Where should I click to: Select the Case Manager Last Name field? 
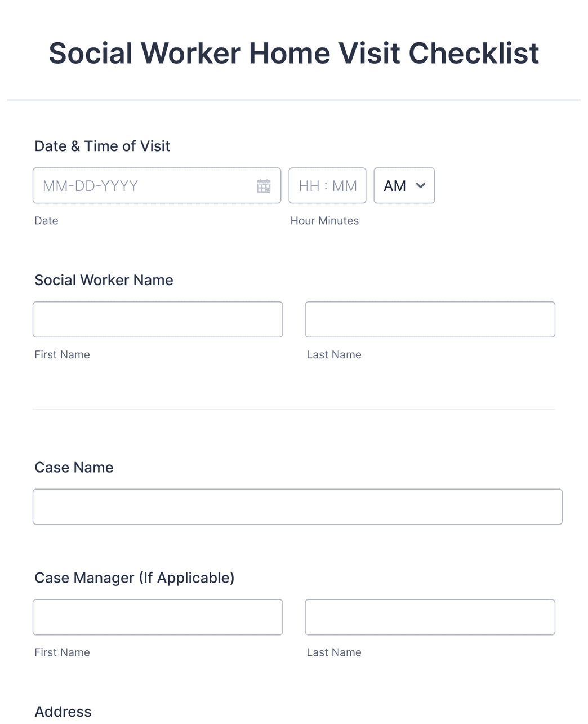tap(430, 617)
